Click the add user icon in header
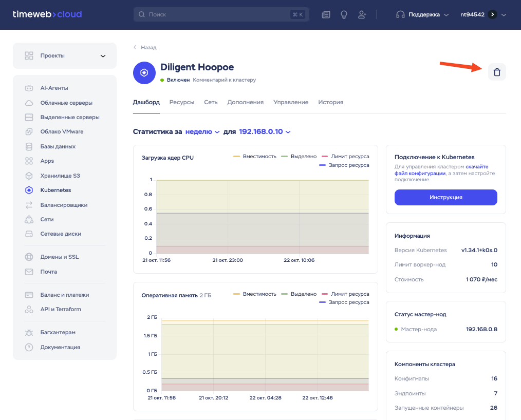 point(362,15)
